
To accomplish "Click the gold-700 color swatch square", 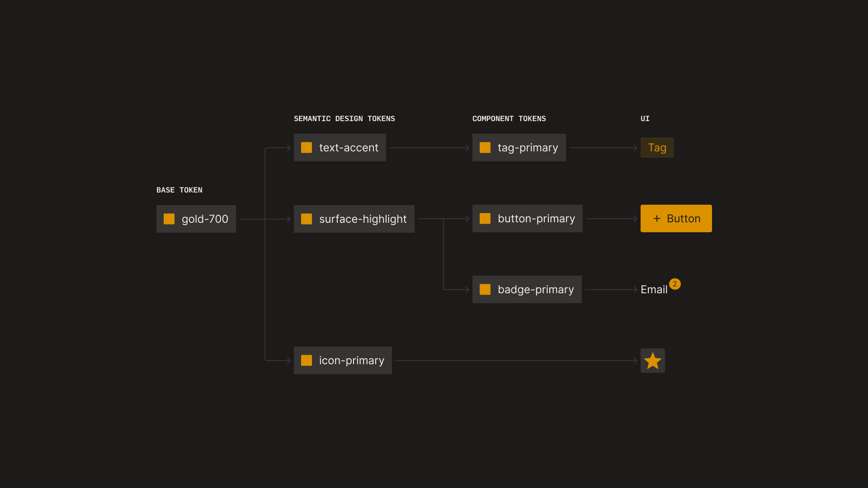I will (x=169, y=219).
